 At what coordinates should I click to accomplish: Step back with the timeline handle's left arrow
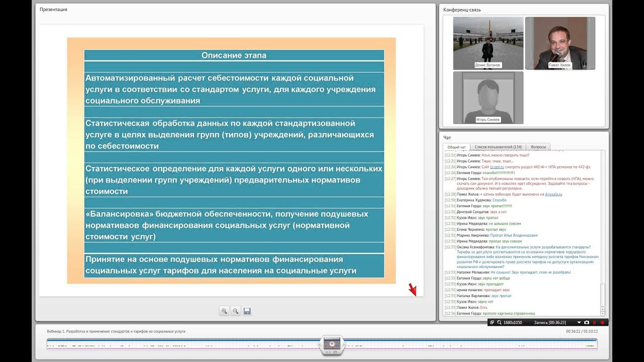coord(320,344)
